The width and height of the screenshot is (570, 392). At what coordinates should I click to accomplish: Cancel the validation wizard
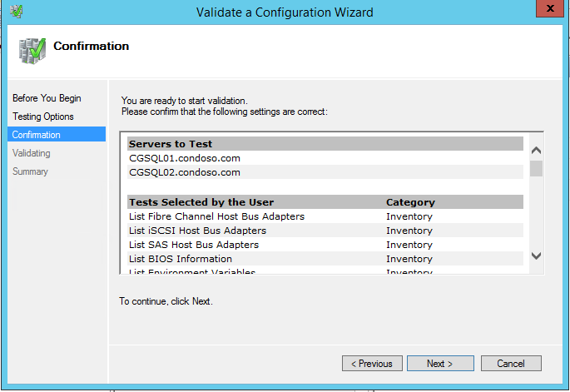(x=511, y=363)
